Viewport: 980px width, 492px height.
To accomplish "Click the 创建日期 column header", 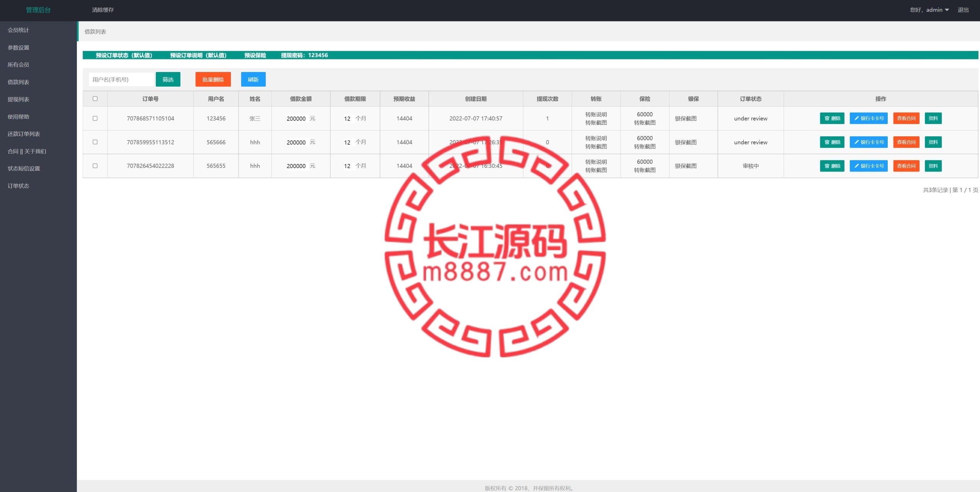I will [476, 99].
